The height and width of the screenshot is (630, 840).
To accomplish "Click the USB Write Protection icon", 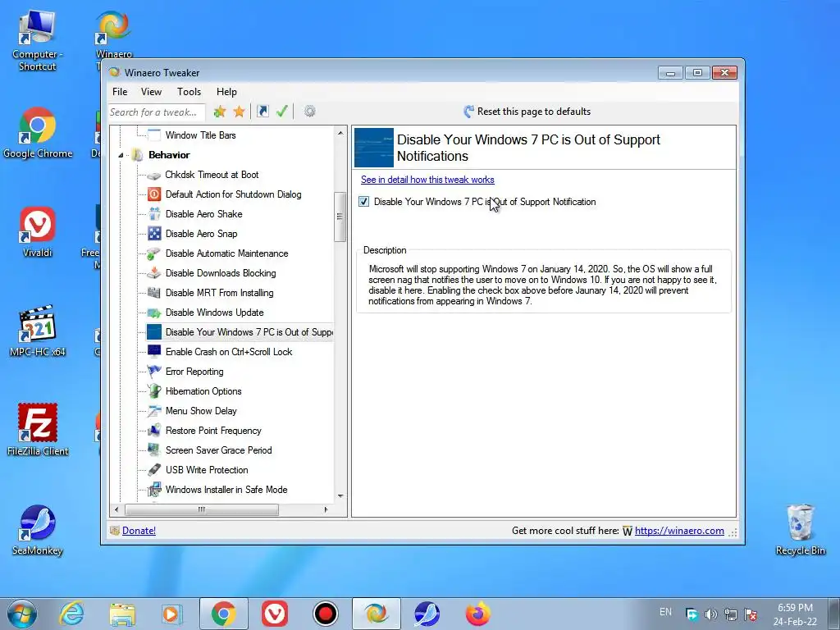I will [x=154, y=470].
